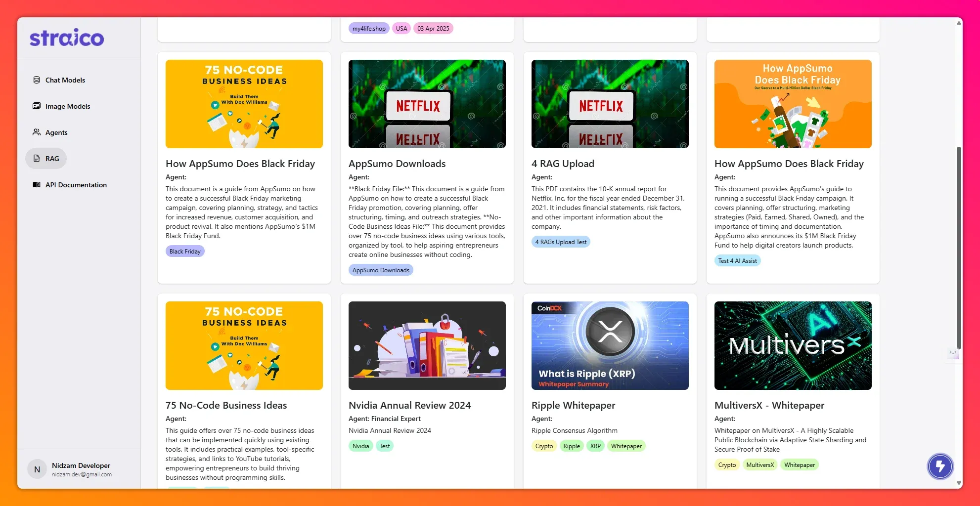Image resolution: width=980 pixels, height=506 pixels.
Task: Click the small collapse widget at right edge
Action: tap(953, 352)
